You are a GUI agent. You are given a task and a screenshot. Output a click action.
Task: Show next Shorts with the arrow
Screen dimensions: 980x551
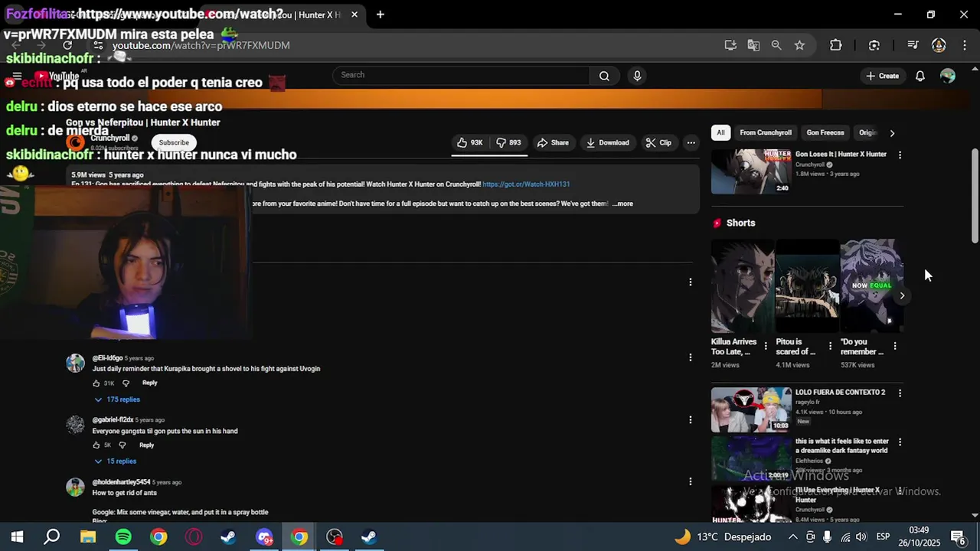902,295
